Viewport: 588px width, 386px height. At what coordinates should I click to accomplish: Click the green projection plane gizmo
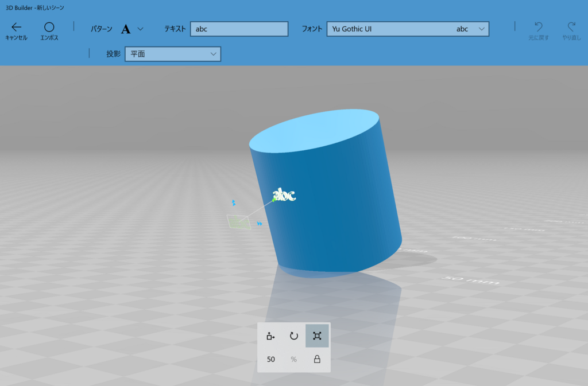point(239,221)
